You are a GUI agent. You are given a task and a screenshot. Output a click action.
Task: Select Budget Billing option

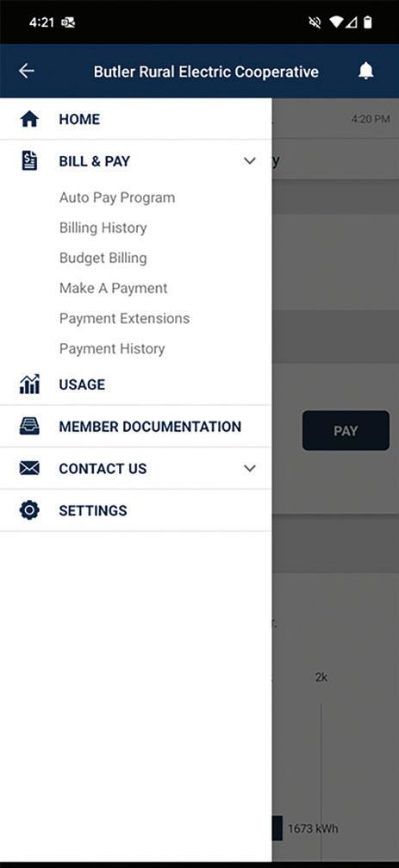(x=103, y=258)
